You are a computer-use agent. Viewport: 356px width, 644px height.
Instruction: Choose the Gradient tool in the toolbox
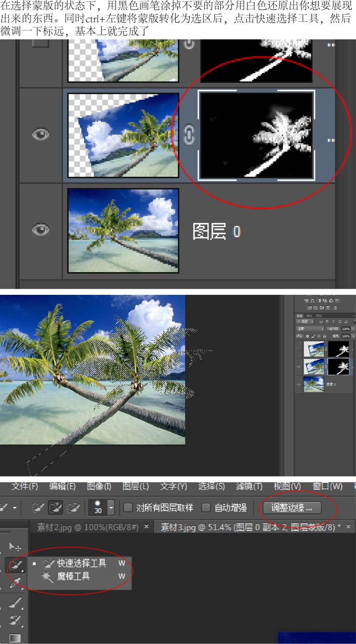pyautogui.click(x=15, y=638)
